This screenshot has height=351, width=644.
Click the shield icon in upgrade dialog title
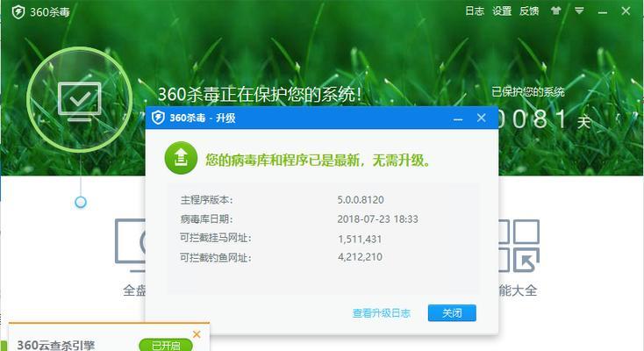pos(158,118)
